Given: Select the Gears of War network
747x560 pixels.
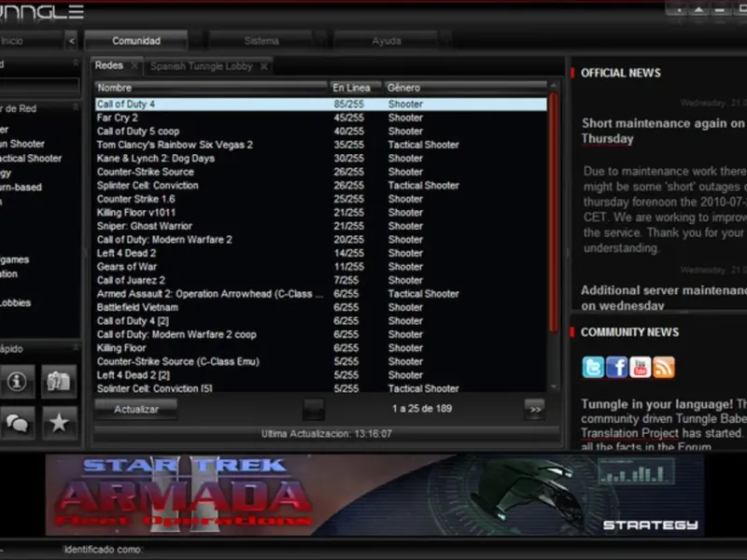Looking at the screenshot, I should coord(320,267).
